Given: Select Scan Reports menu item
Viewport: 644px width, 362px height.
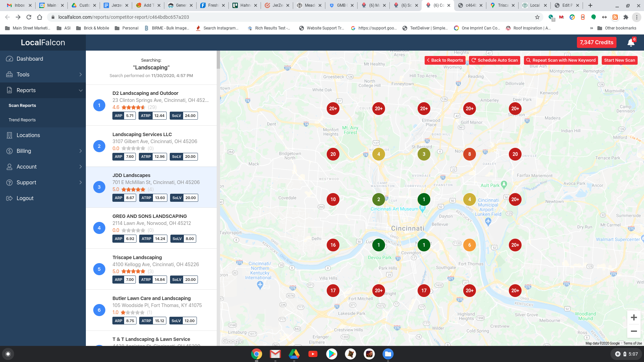Looking at the screenshot, I should coord(22,105).
